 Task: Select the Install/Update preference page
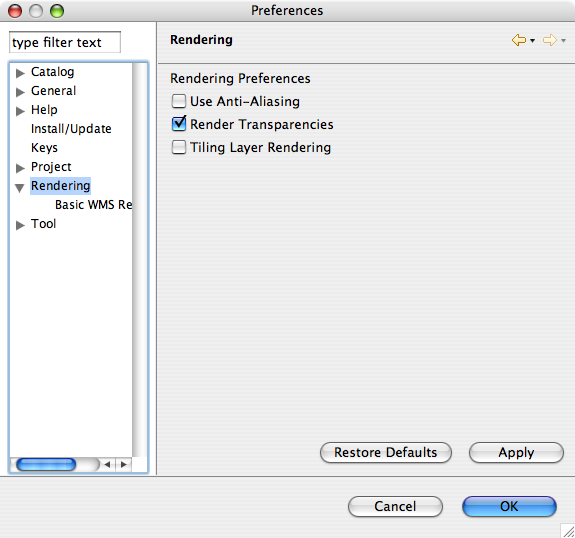coord(71,129)
